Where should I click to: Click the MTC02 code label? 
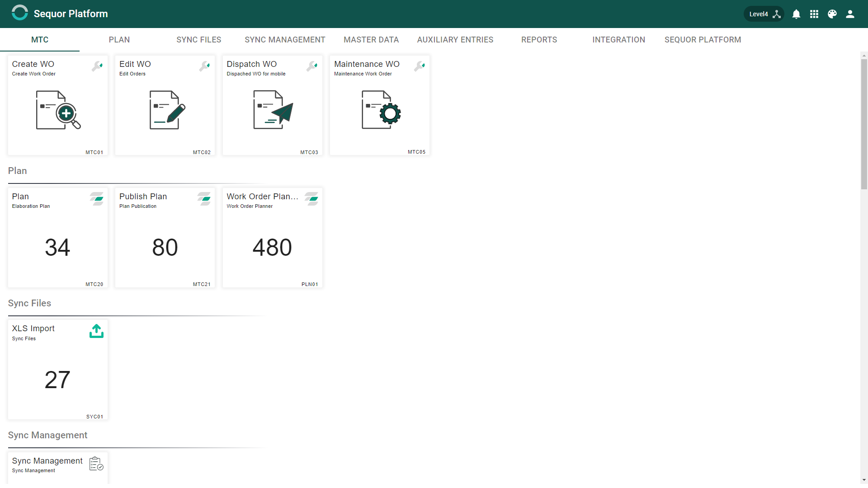(202, 153)
